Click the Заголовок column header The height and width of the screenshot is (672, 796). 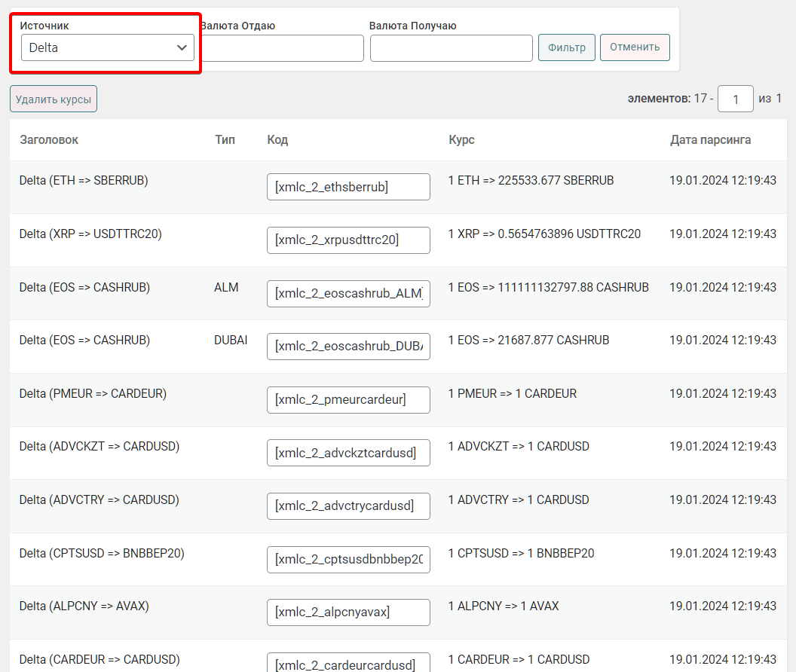(49, 140)
